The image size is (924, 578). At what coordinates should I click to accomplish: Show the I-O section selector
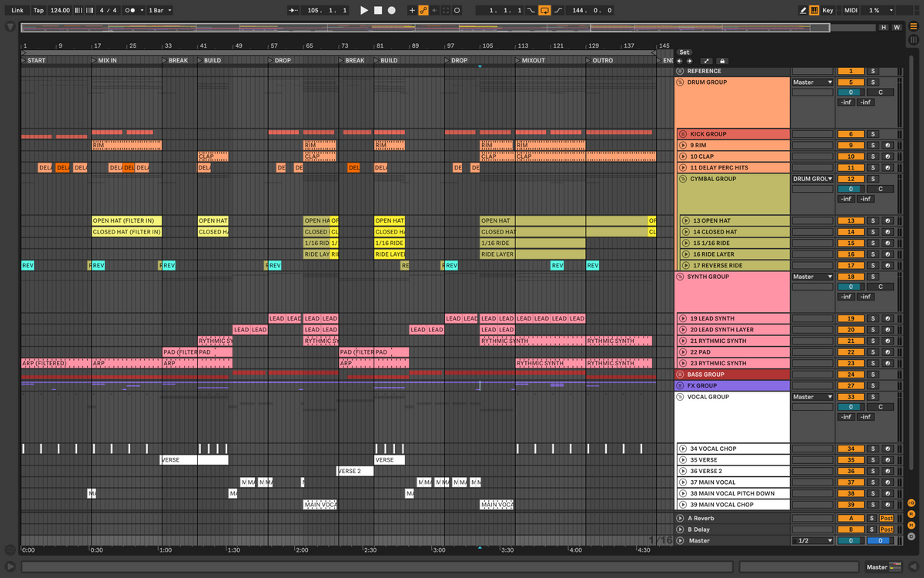(911, 502)
